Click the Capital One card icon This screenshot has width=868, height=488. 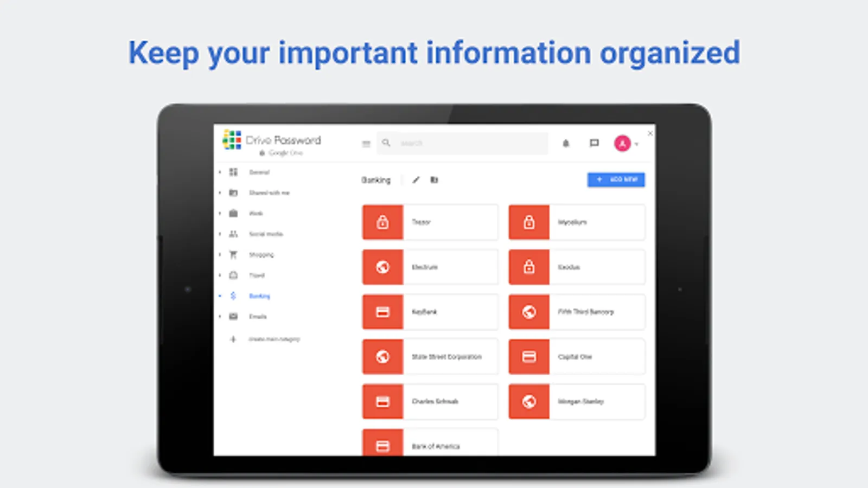[529, 357]
